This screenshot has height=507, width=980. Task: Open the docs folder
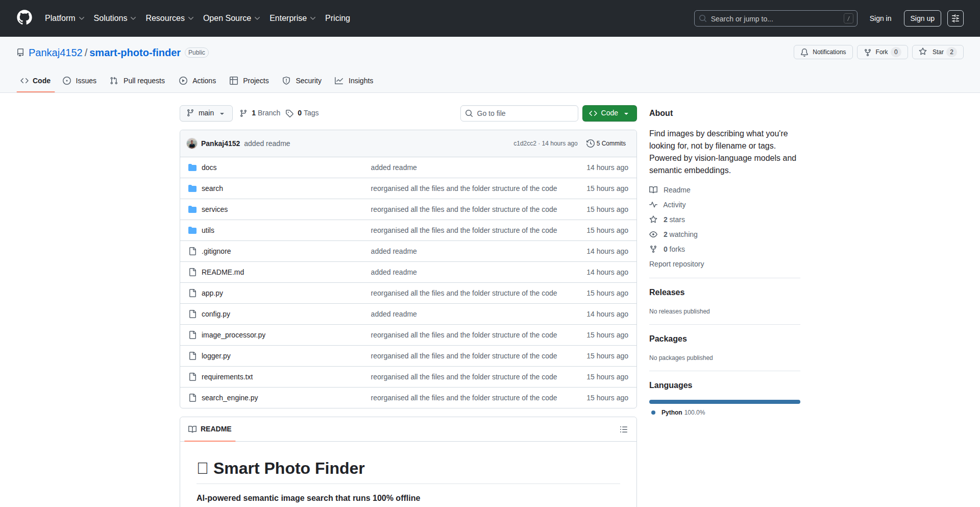pyautogui.click(x=209, y=167)
